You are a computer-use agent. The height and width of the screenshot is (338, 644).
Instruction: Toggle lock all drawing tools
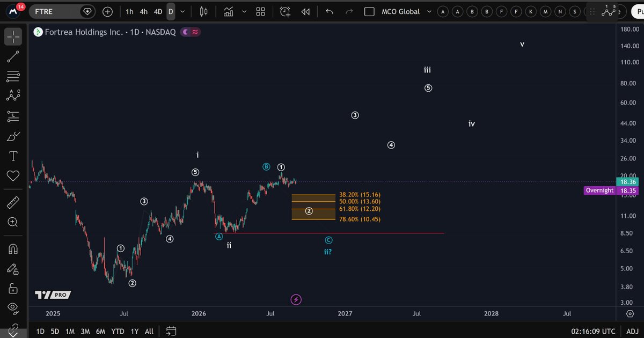point(13,288)
